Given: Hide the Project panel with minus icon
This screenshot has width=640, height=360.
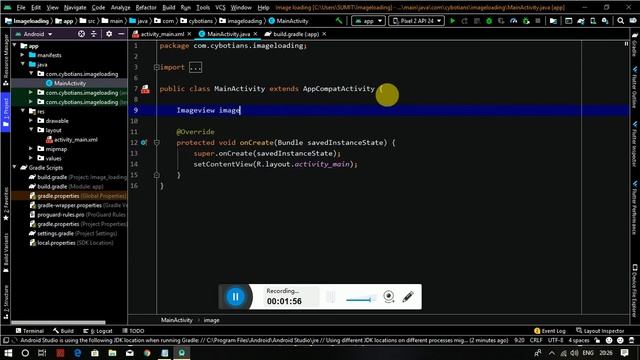Looking at the screenshot, I should pyautogui.click(x=121, y=34).
